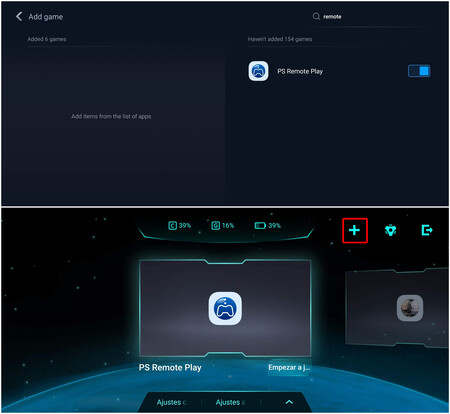Check the GPU usage 16% indicator
Screen dimensions: 450x414
[x=223, y=226]
